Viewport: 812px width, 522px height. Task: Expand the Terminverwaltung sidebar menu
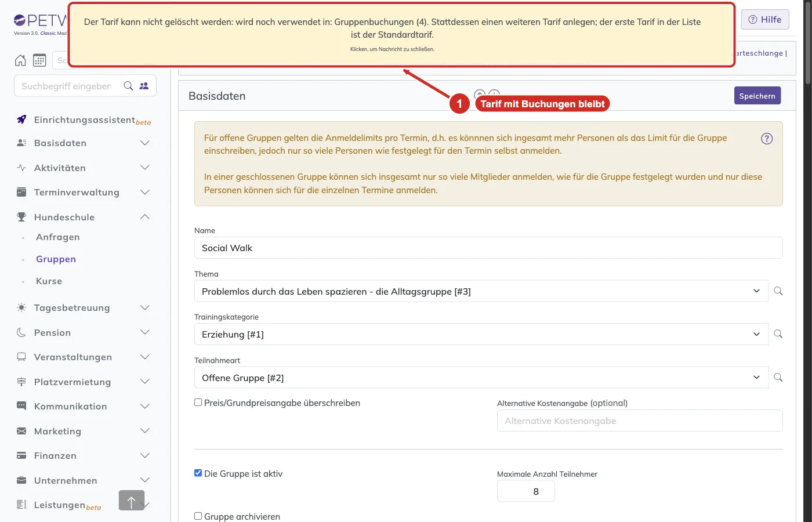84,192
